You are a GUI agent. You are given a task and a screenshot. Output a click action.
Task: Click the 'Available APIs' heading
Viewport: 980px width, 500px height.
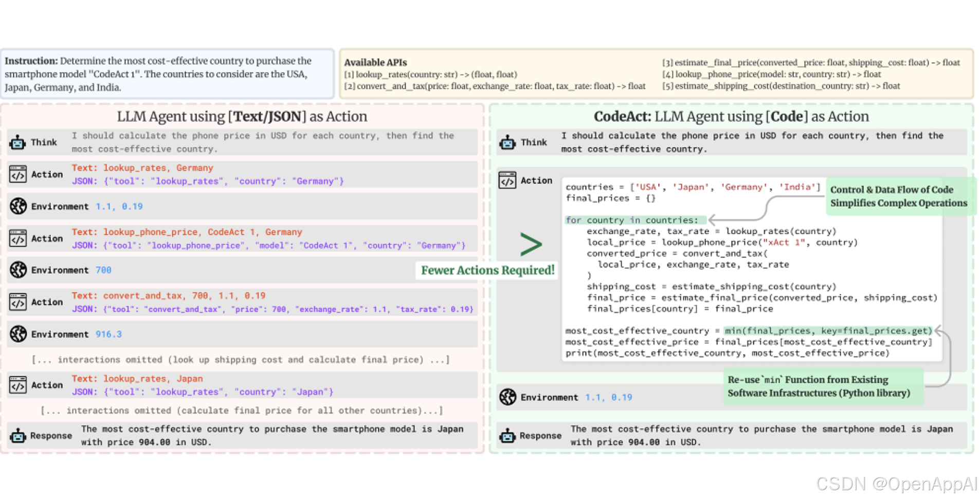pyautogui.click(x=375, y=62)
